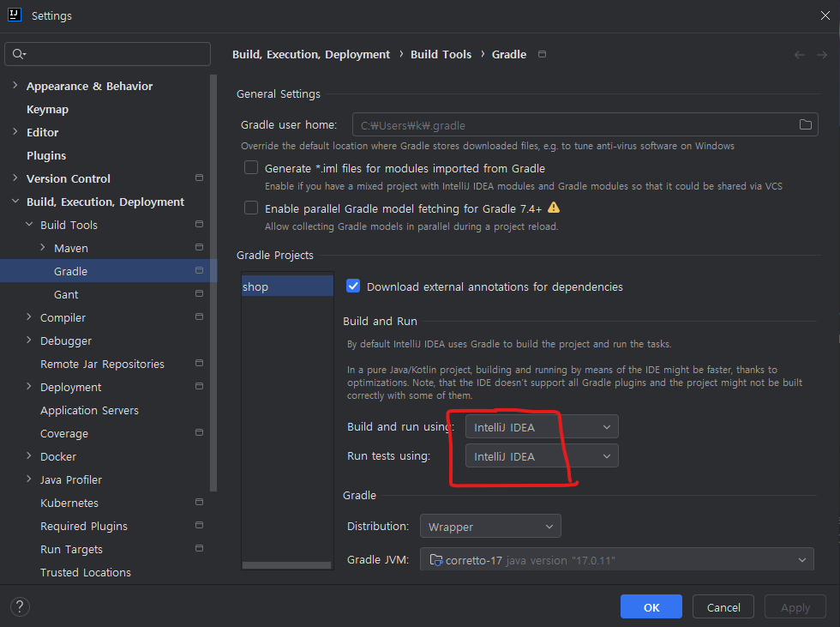Enable Generate *.iml files for imported modules
840x627 pixels.
click(x=250, y=167)
